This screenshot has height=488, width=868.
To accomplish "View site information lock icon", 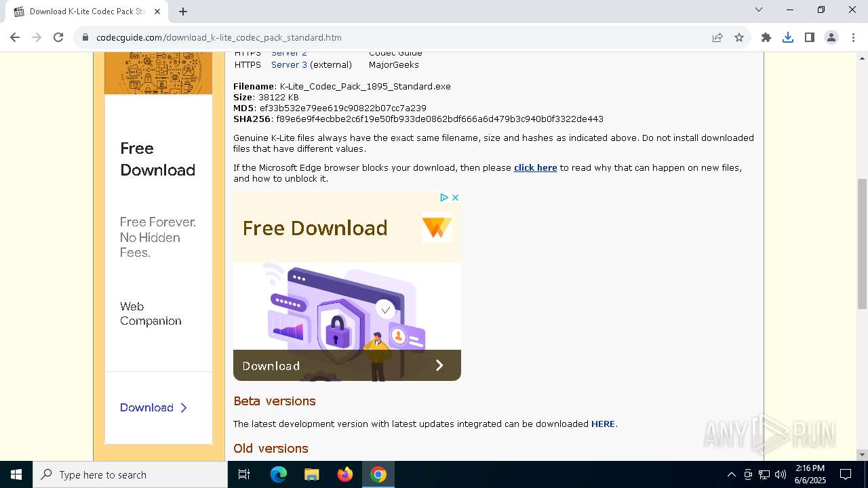I will click(x=85, y=38).
